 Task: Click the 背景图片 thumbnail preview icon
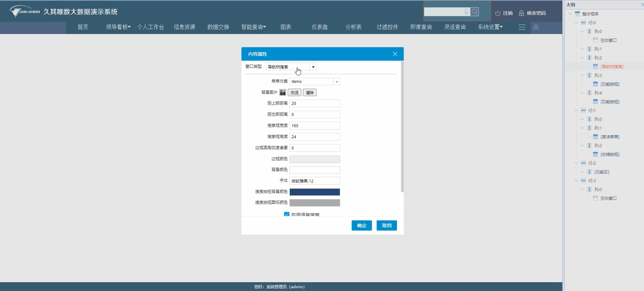282,92
